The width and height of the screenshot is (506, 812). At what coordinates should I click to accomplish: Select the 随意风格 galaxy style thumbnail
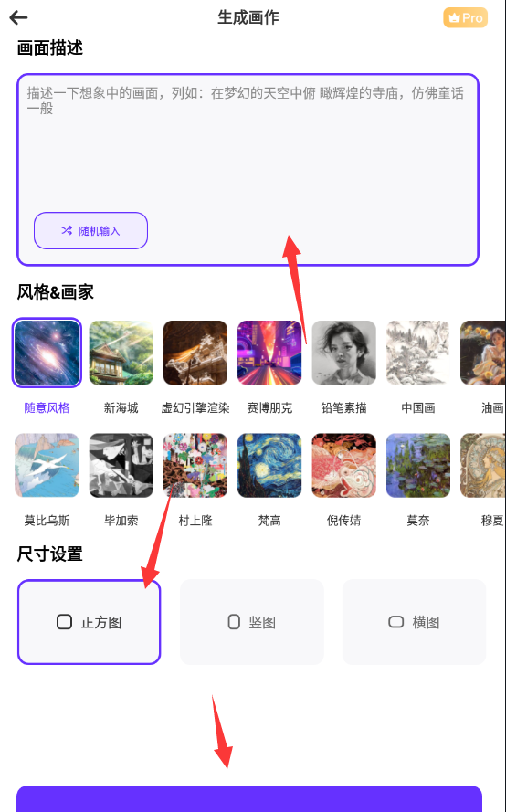(47, 353)
